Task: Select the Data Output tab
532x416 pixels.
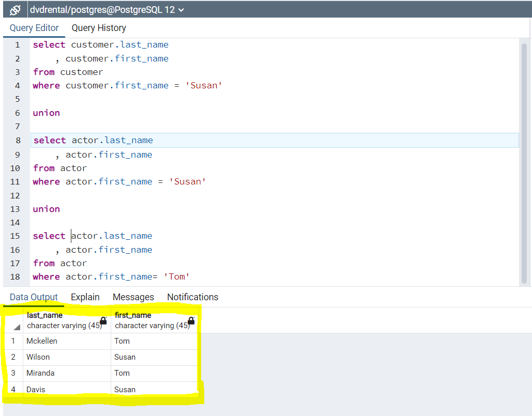Action: (34, 297)
